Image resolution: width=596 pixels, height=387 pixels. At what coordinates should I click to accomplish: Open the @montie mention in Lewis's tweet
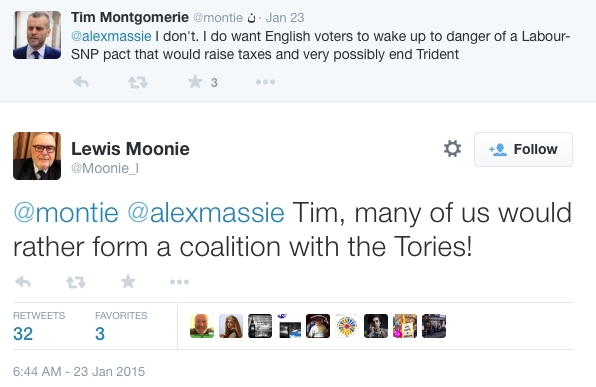tap(66, 213)
